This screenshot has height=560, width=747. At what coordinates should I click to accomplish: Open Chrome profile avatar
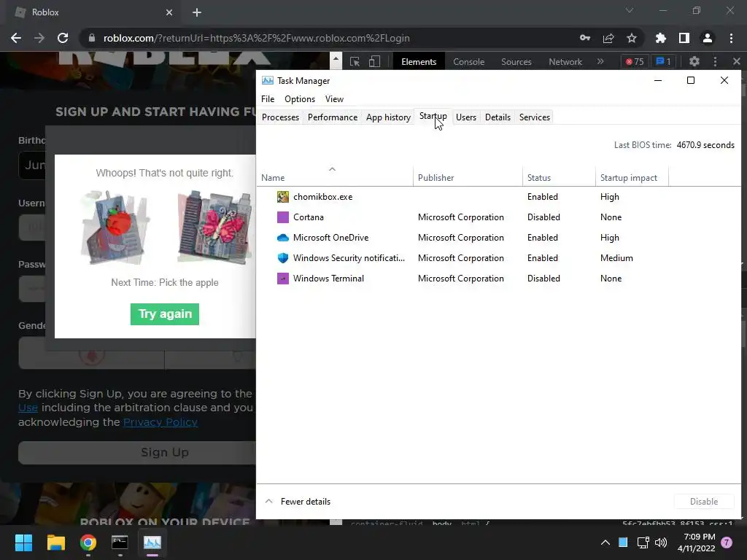click(708, 38)
